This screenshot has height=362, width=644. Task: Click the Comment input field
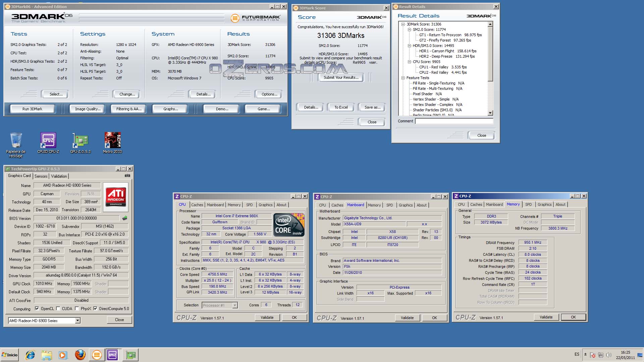pyautogui.click(x=454, y=121)
